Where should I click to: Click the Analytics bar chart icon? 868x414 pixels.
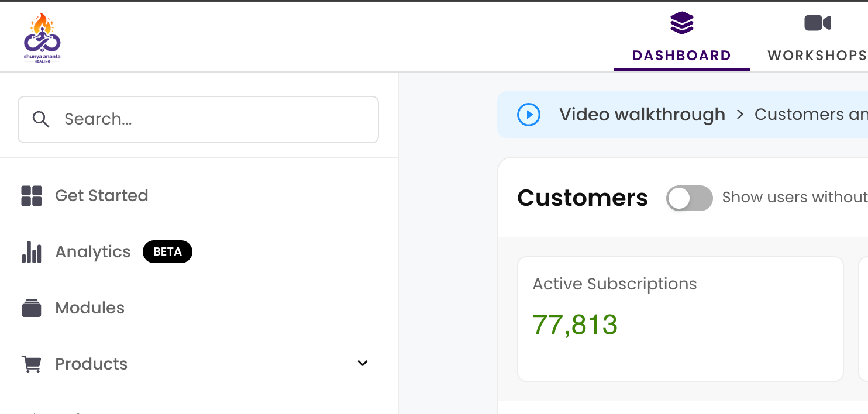32,252
